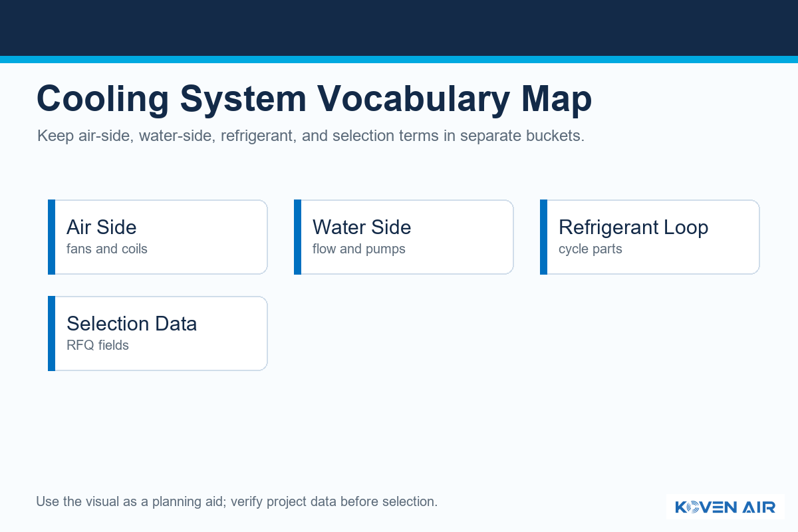The width and height of the screenshot is (798, 532).
Task: Click the word 'Cooling' in the main title
Action: [x=102, y=99]
